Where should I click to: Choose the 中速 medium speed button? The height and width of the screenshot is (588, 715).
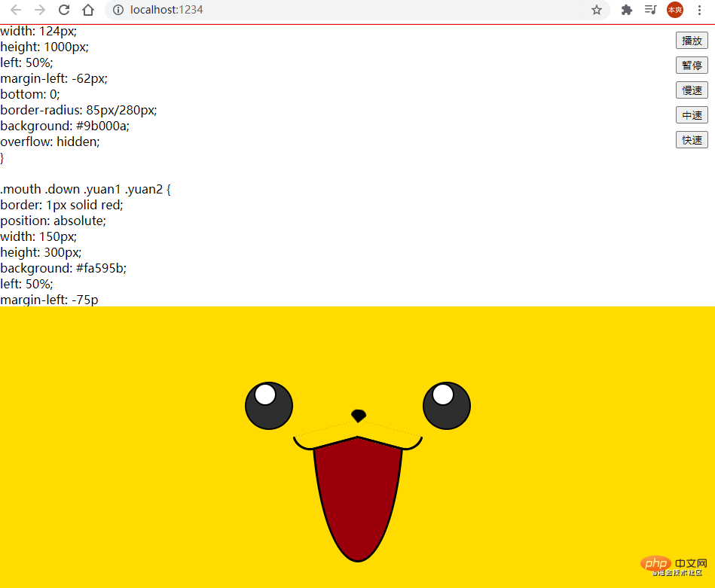click(692, 115)
